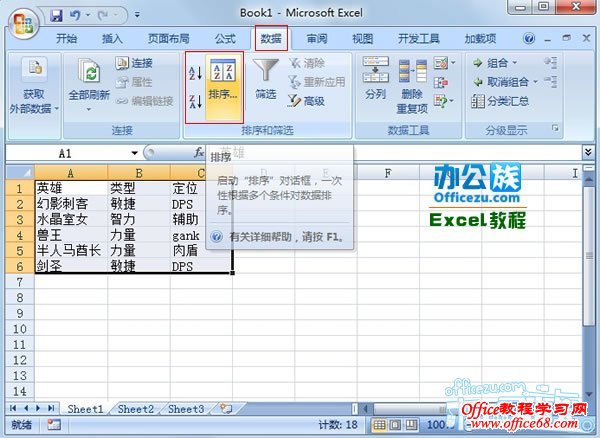Click the show detail icon
This screenshot has width=600, height=438.
click(551, 63)
